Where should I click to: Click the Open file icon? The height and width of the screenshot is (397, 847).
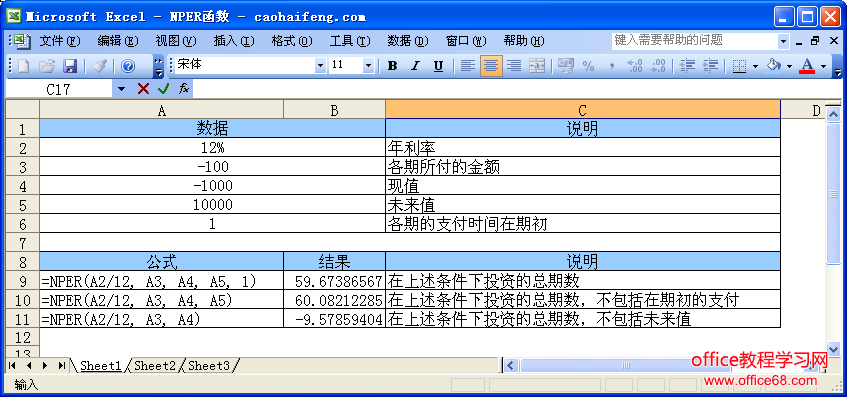(x=47, y=66)
